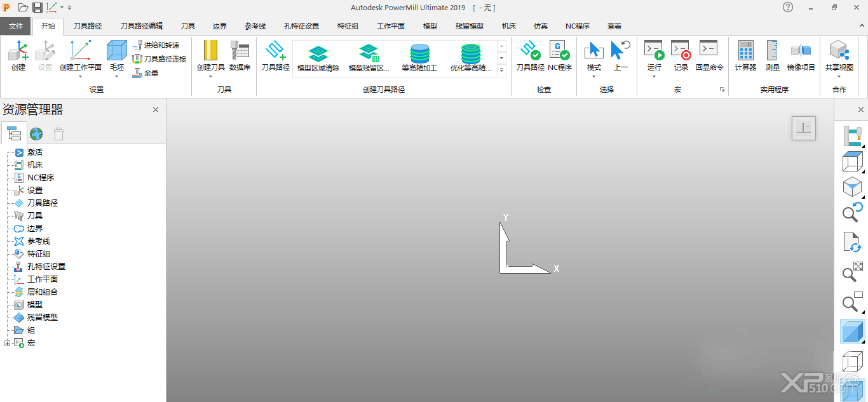The width and height of the screenshot is (868, 402).
Task: Select 等高精加工 strategy
Action: coord(419,58)
